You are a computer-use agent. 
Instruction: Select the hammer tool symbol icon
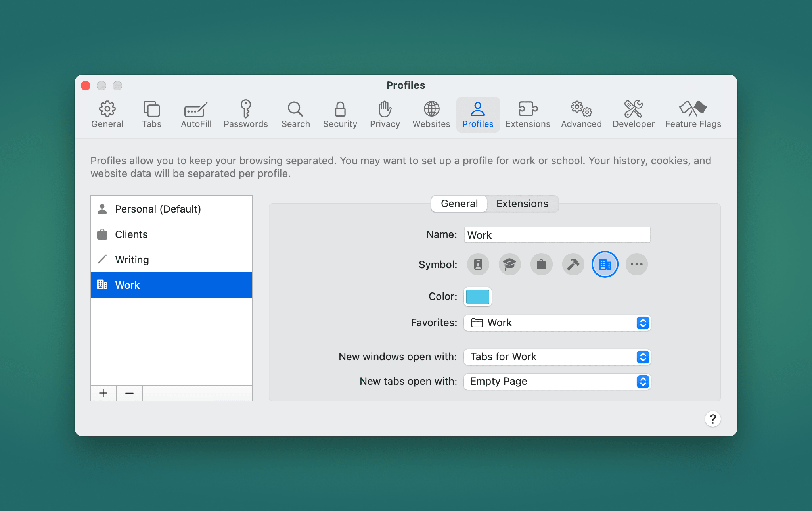[573, 264]
